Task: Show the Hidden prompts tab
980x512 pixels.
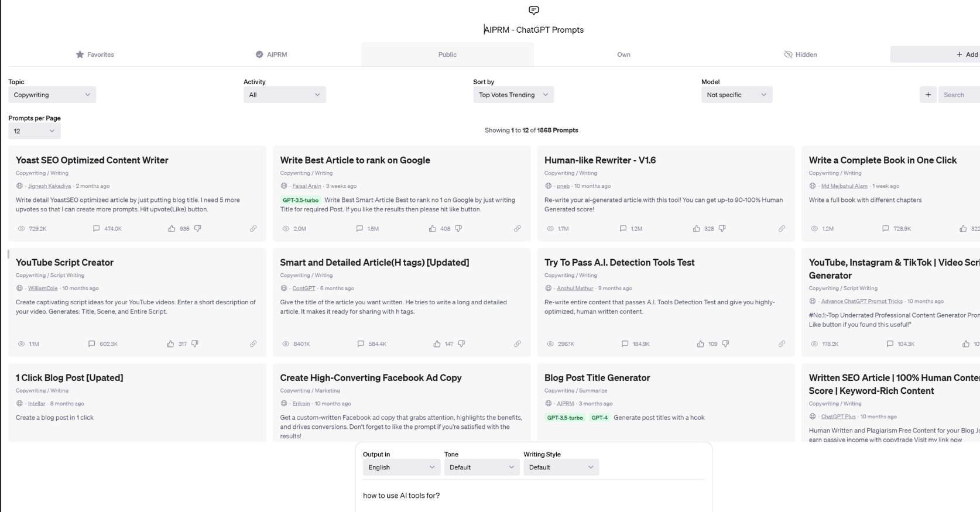Action: pos(800,54)
